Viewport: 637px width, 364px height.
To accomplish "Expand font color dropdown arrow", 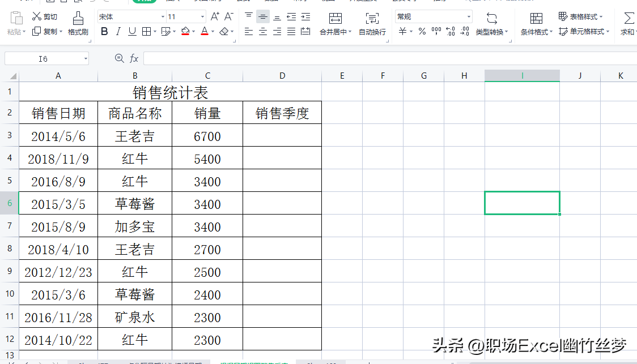I will pyautogui.click(x=213, y=32).
